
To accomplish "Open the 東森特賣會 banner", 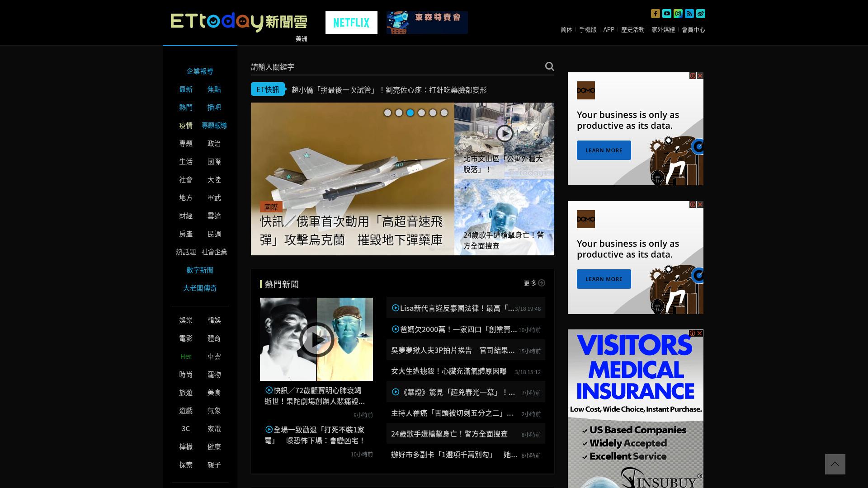I will (427, 23).
